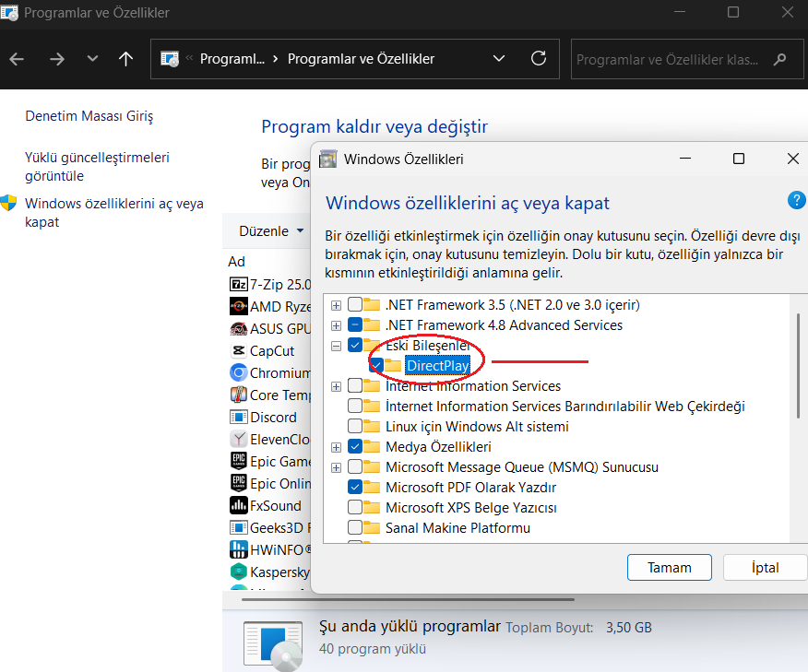Select ASUS GPU program icon

238,328
